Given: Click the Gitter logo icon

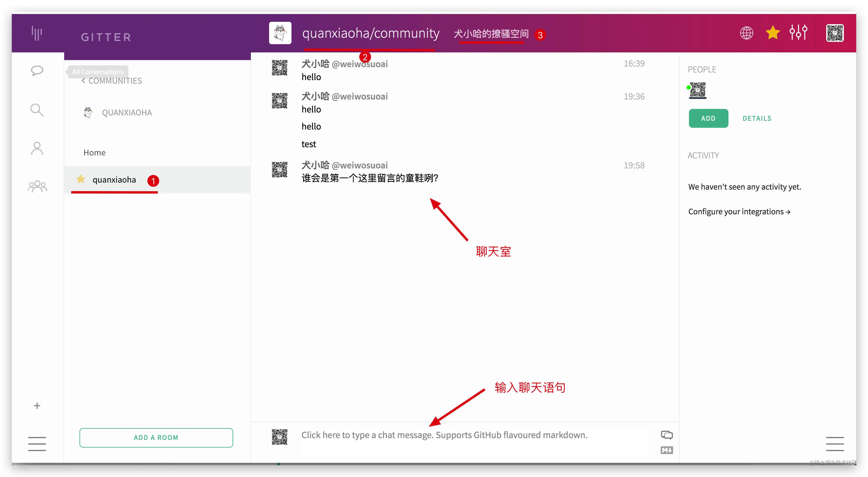Looking at the screenshot, I should click(x=37, y=33).
